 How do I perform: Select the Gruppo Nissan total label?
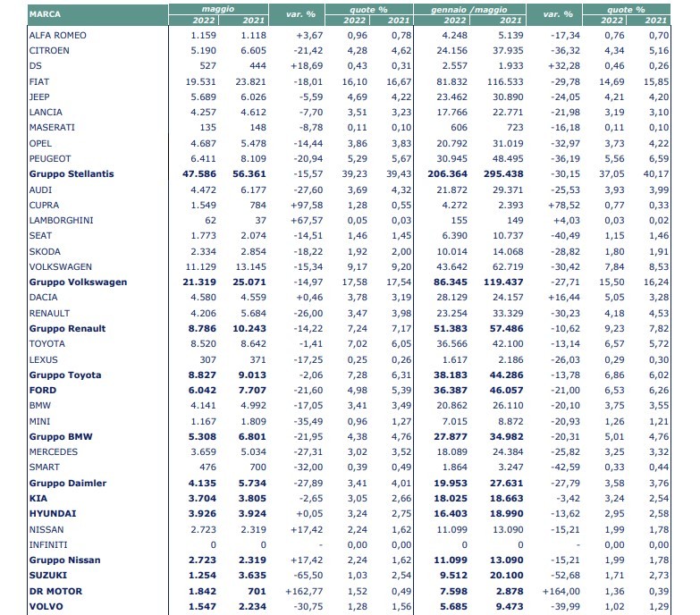point(64,560)
